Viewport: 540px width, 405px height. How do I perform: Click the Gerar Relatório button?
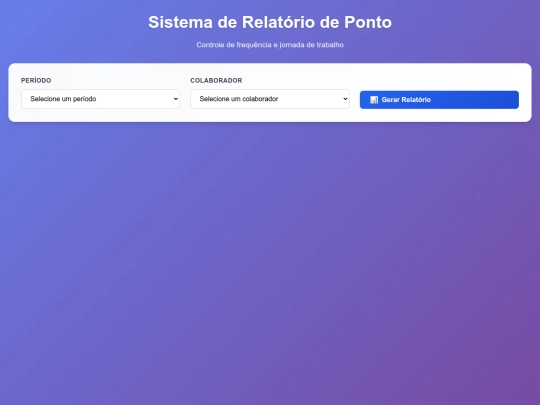point(439,100)
